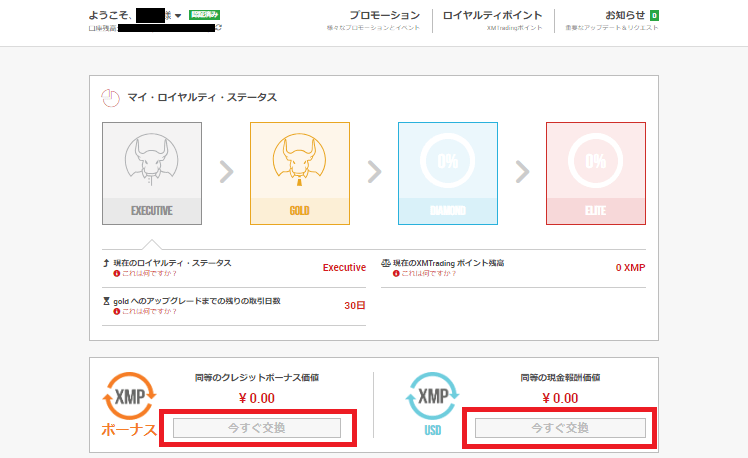Click the credit bonus ¥ 0.00 amount

(257, 398)
